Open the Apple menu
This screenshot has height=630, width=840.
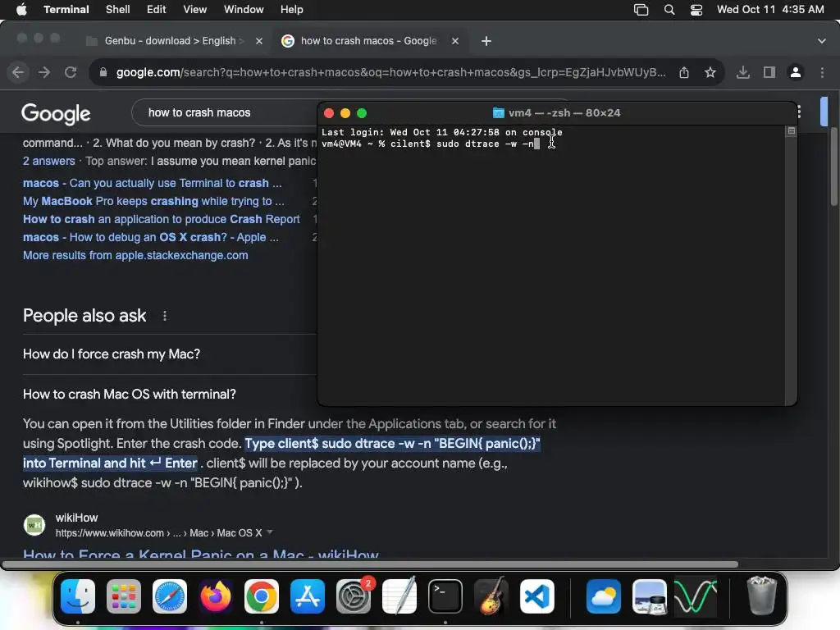(21, 10)
